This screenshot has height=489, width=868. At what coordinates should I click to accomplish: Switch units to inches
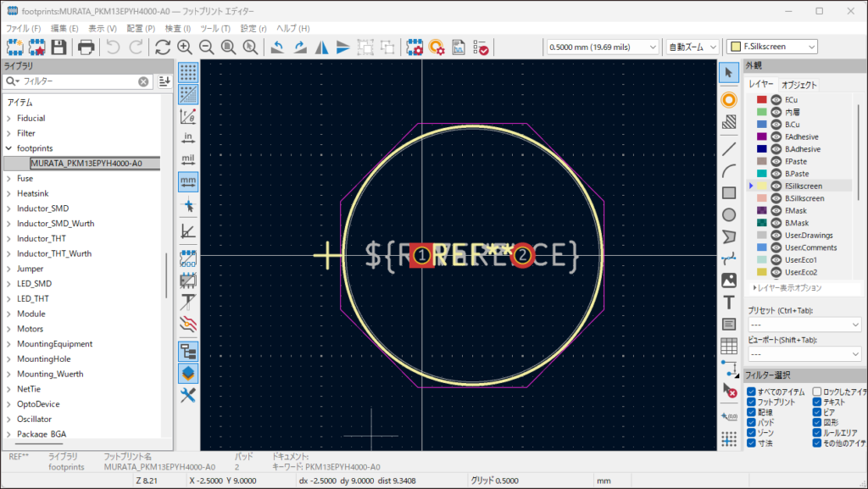tap(188, 137)
